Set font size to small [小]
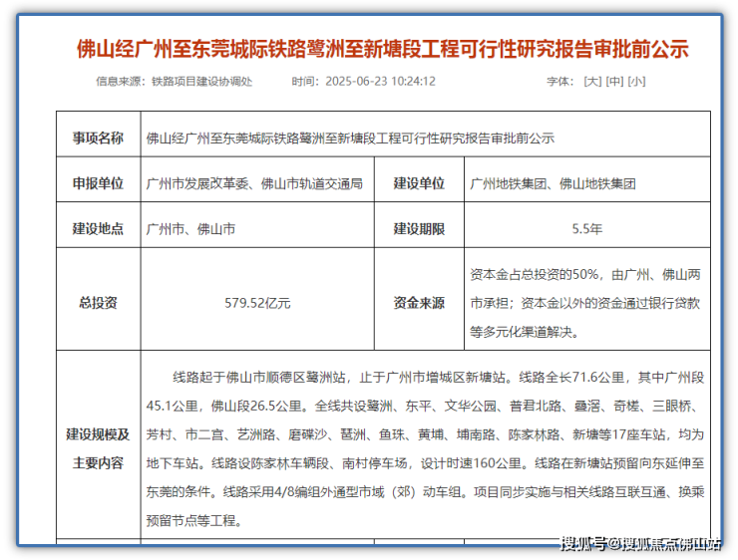The height and width of the screenshot is (560, 738). point(636,82)
